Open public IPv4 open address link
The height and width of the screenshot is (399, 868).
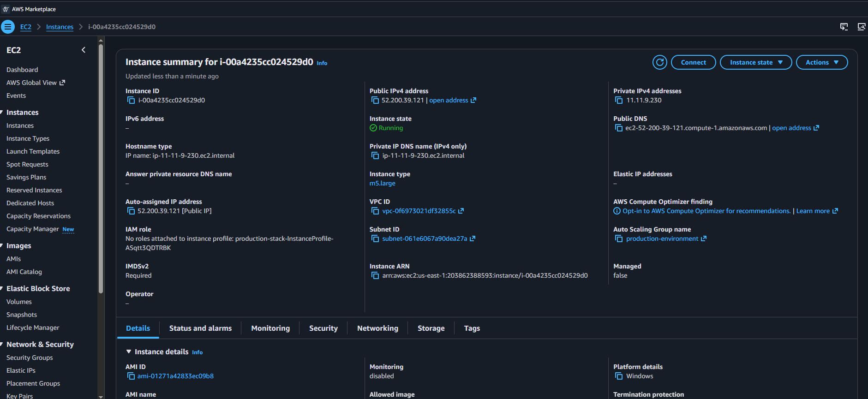[452, 100]
